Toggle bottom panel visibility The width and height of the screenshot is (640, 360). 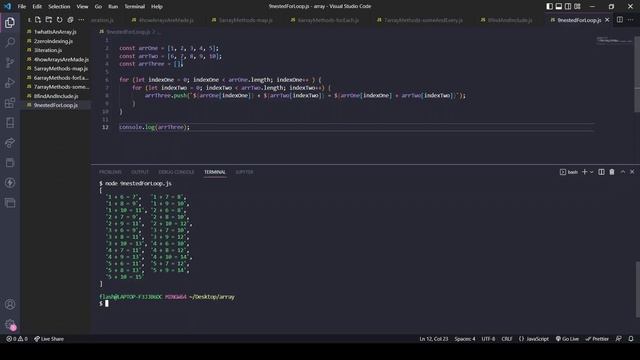pyautogui.click(x=559, y=6)
